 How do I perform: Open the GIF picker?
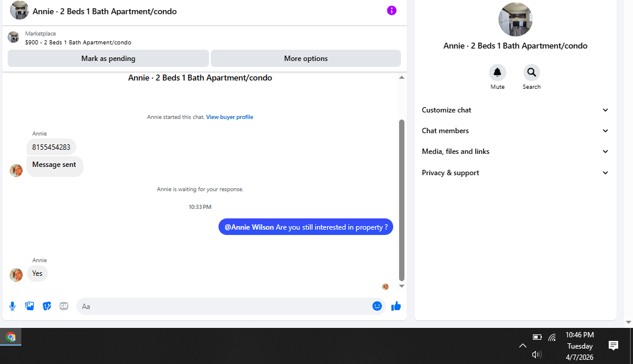coord(64,307)
